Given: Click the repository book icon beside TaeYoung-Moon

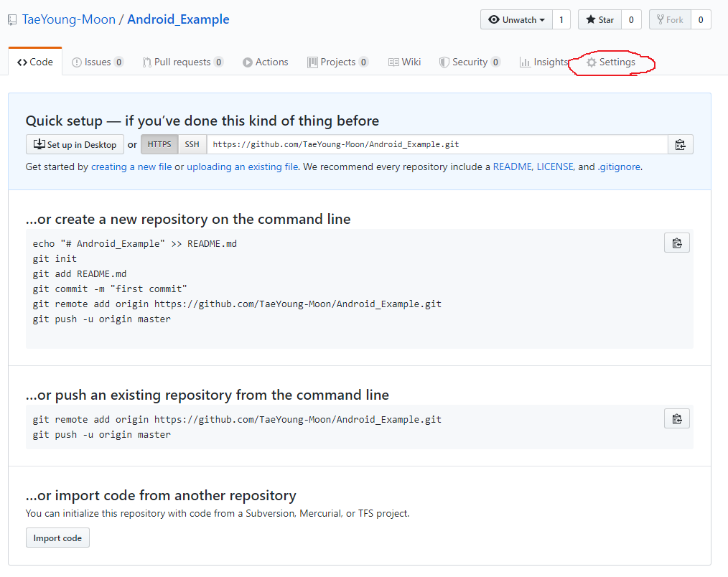Looking at the screenshot, I should tap(12, 20).
